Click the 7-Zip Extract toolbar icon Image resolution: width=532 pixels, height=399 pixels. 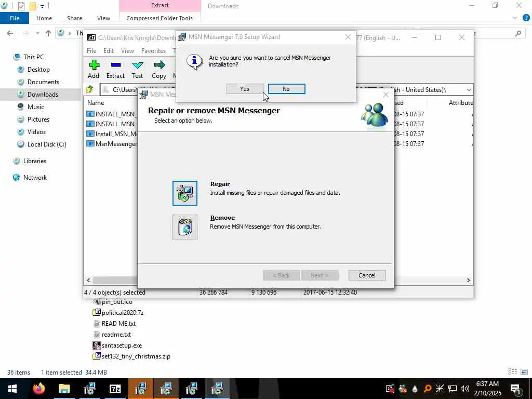115,69
